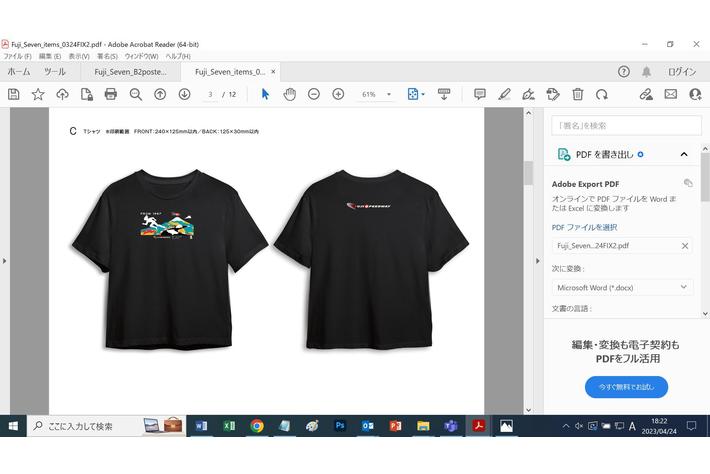
Task: Bookmark the document with star icon
Action: (x=38, y=94)
